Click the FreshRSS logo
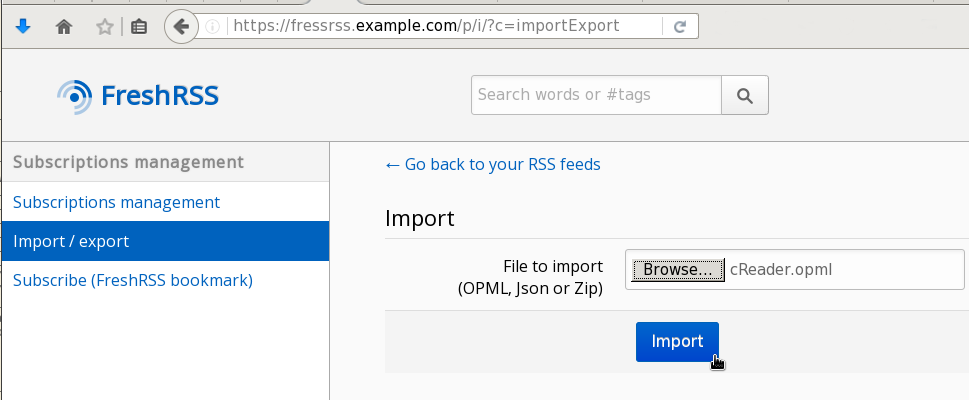969x400 pixels. pos(138,96)
